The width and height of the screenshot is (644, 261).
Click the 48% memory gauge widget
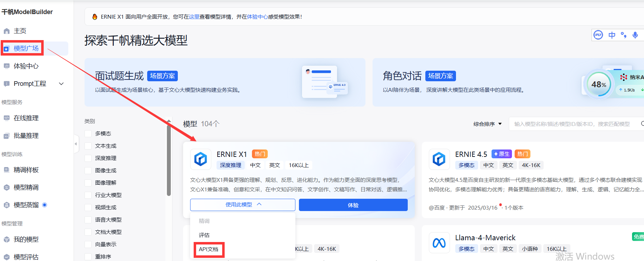click(x=599, y=84)
